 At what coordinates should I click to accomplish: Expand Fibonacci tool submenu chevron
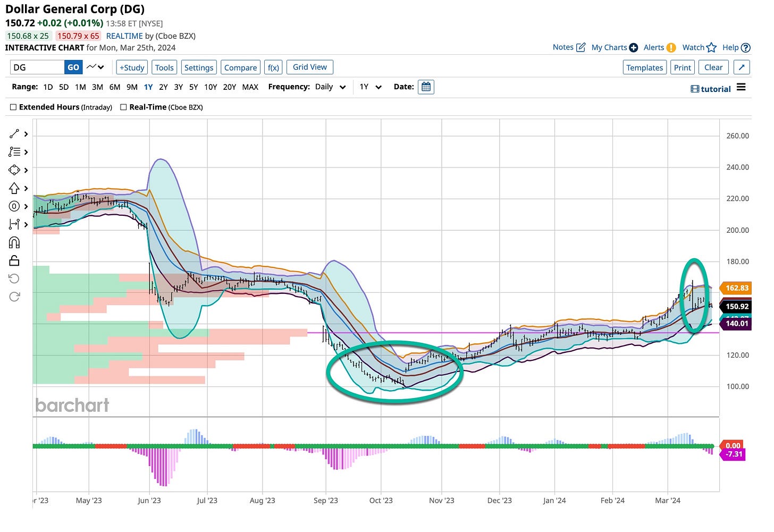click(26, 153)
